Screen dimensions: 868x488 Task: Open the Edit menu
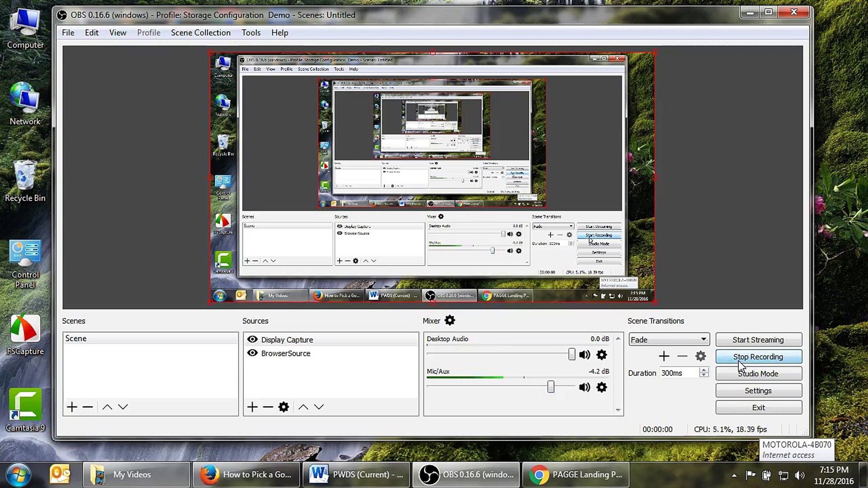(92, 33)
